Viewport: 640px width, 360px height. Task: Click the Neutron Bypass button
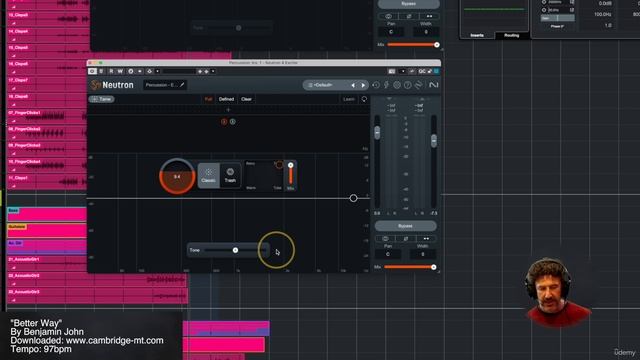405,226
